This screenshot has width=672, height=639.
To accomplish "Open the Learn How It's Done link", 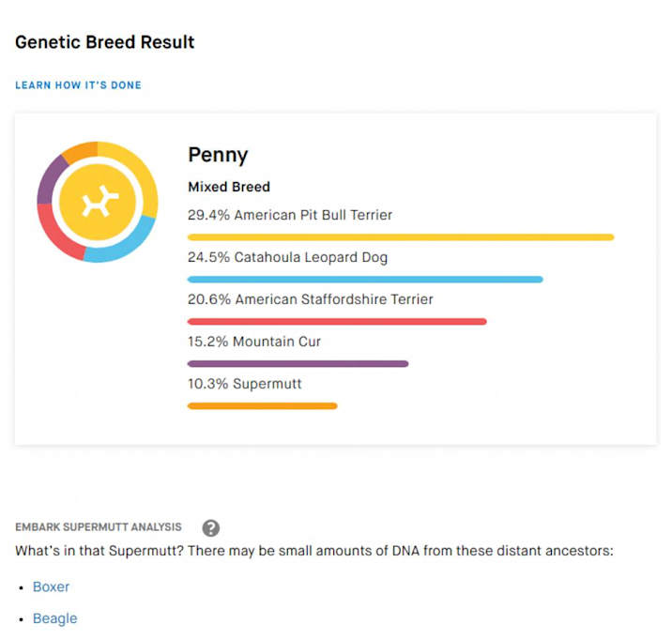I will 78,84.
